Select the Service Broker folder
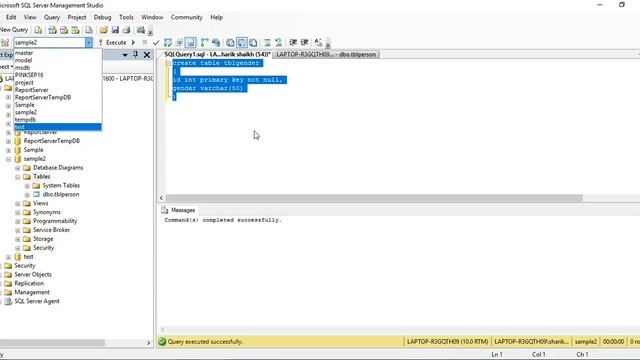The width and height of the screenshot is (640, 360). (x=51, y=230)
